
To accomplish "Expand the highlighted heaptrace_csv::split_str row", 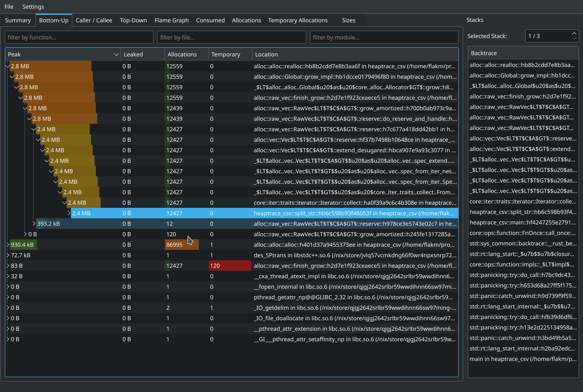I will coord(69,213).
